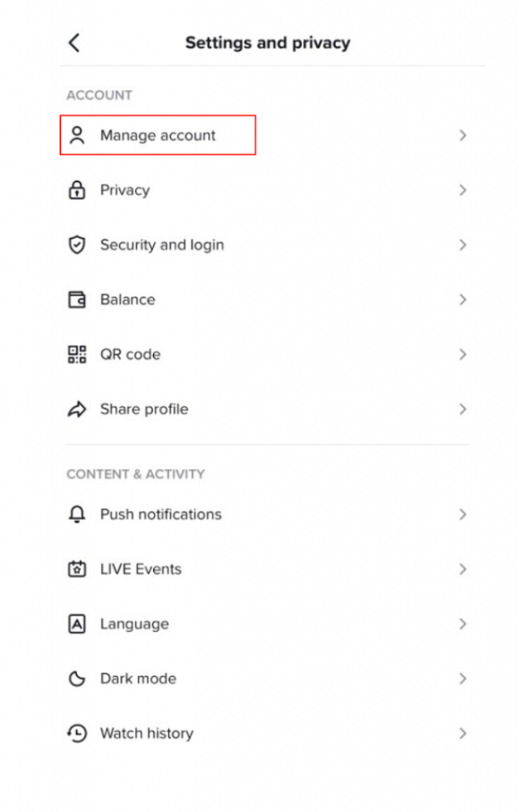Expand the Privacy row chevron
Image resolution: width=519 pixels, height=812 pixels.
coord(463,190)
